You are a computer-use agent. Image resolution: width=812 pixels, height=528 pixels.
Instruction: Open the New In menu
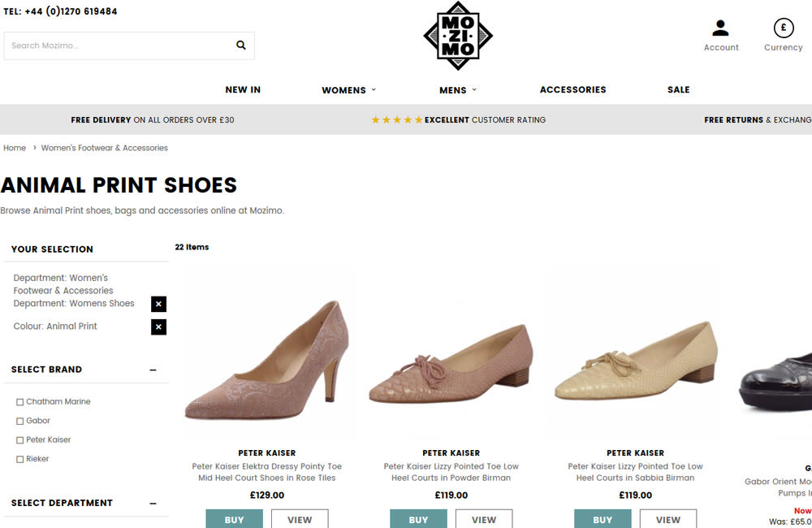[x=243, y=89]
